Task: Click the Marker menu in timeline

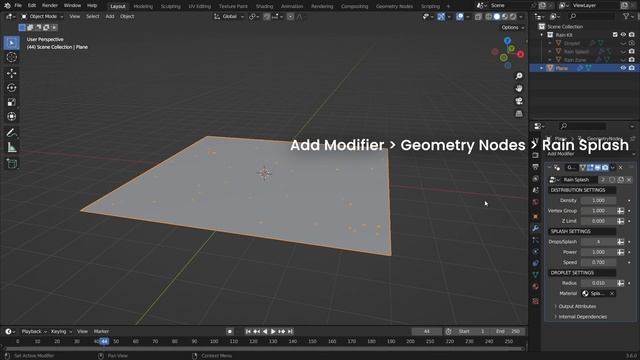Action: click(x=101, y=331)
